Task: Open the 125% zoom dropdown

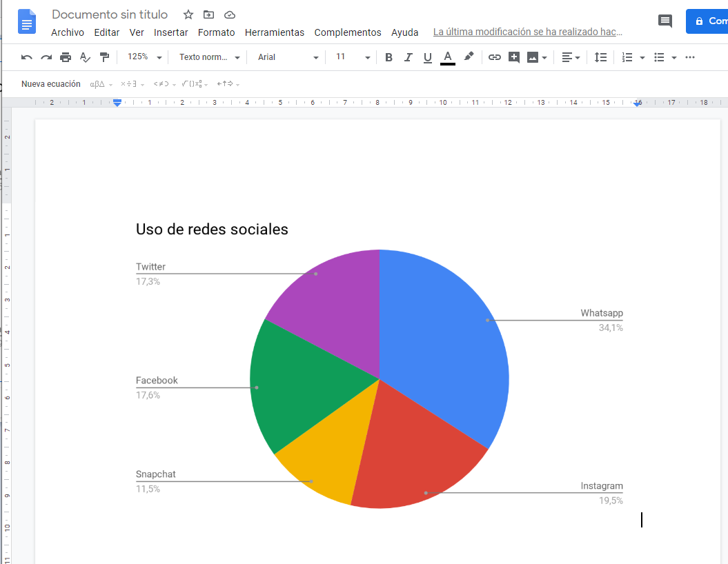Action: 145,57
